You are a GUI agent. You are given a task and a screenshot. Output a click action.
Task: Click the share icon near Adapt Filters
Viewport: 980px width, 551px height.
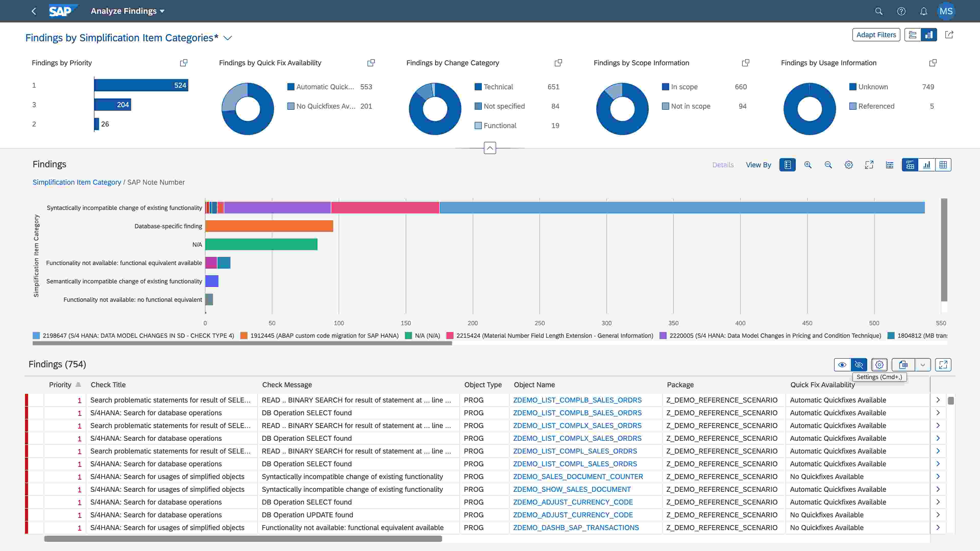949,35
